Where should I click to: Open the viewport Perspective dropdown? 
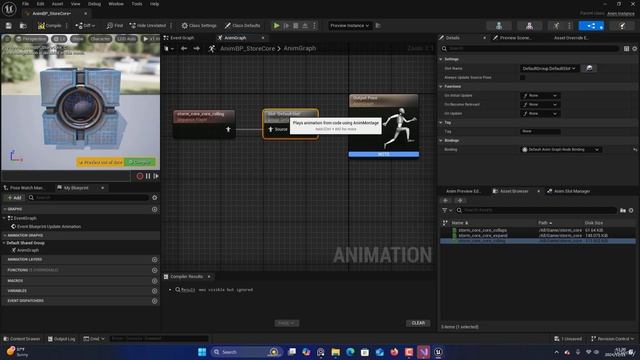[x=31, y=39]
